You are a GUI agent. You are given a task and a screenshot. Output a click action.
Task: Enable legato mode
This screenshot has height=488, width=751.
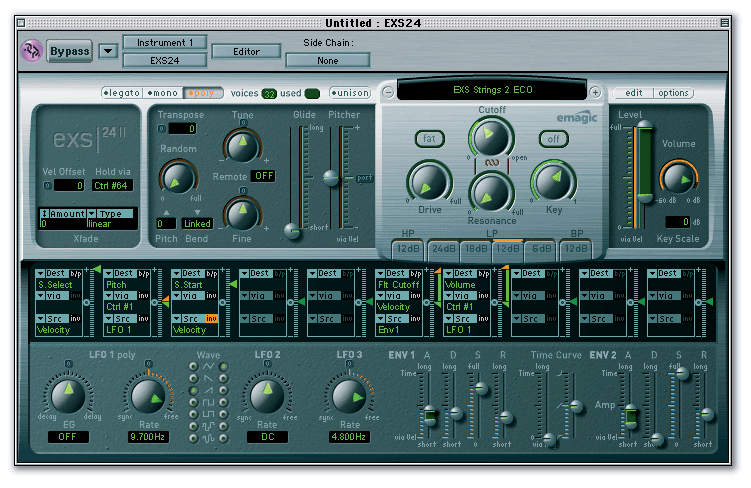[122, 93]
